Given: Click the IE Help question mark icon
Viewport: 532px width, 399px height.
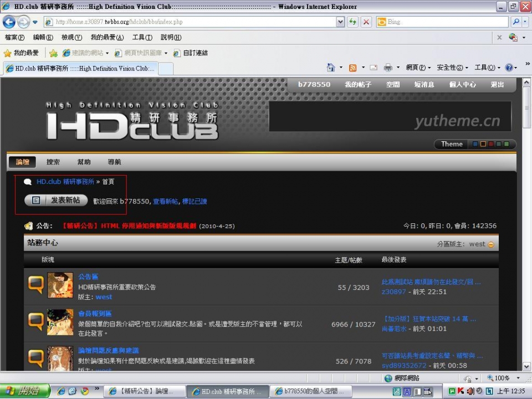Looking at the screenshot, I should pyautogui.click(x=508, y=68).
